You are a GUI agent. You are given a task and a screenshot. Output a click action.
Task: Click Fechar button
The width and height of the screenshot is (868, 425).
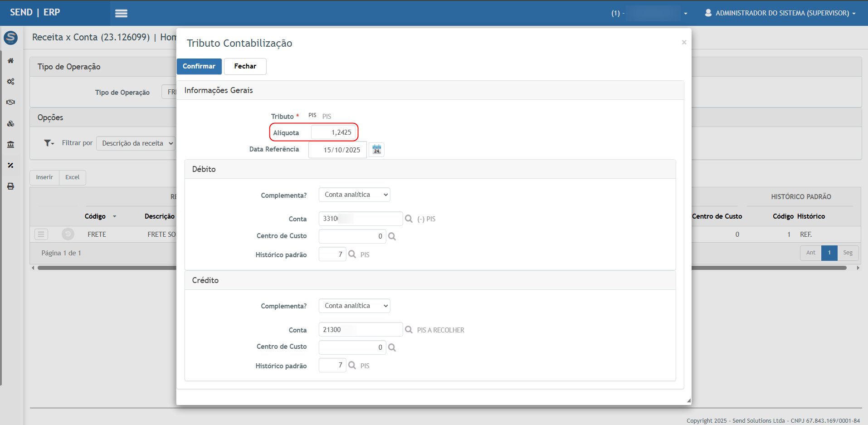tap(245, 66)
